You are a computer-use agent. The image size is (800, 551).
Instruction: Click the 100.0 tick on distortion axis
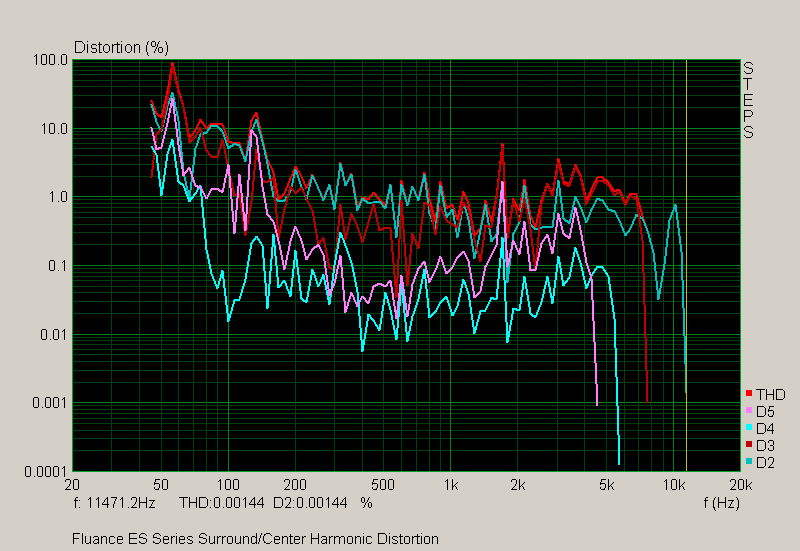pos(50,61)
